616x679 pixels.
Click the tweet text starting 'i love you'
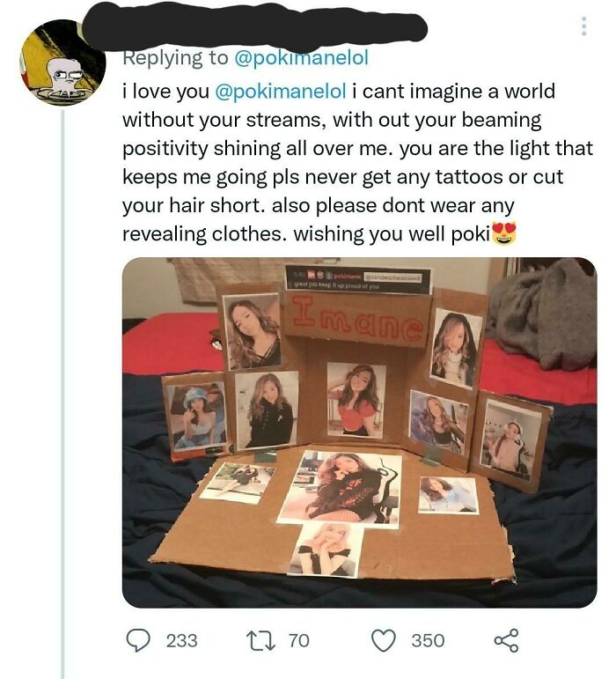pyautogui.click(x=352, y=163)
